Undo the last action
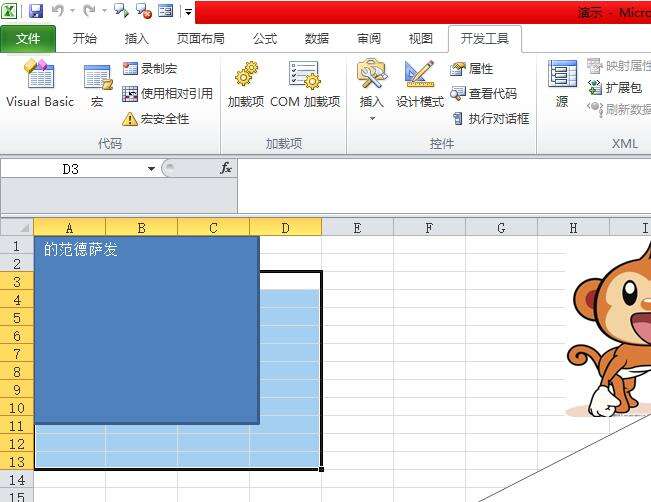Viewport: 651px width, 502px height. tap(58, 11)
